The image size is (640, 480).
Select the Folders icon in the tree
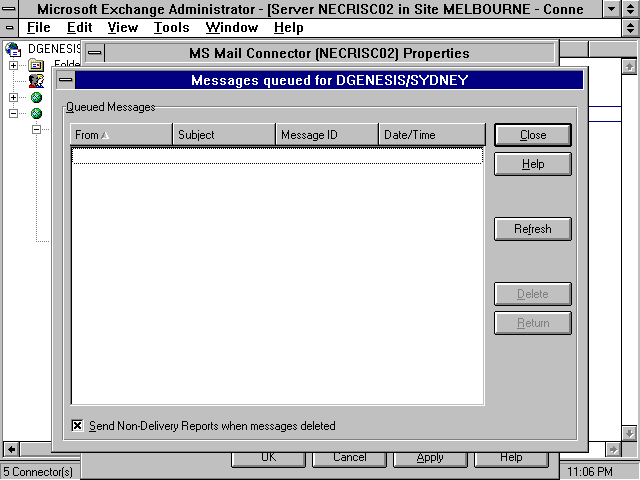pyautogui.click(x=36, y=65)
